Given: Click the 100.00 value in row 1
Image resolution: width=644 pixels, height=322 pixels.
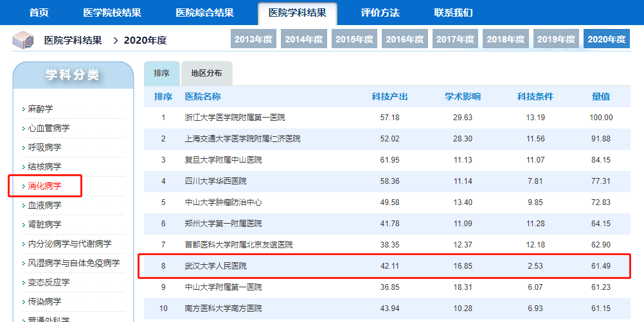Looking at the screenshot, I should pyautogui.click(x=601, y=118).
